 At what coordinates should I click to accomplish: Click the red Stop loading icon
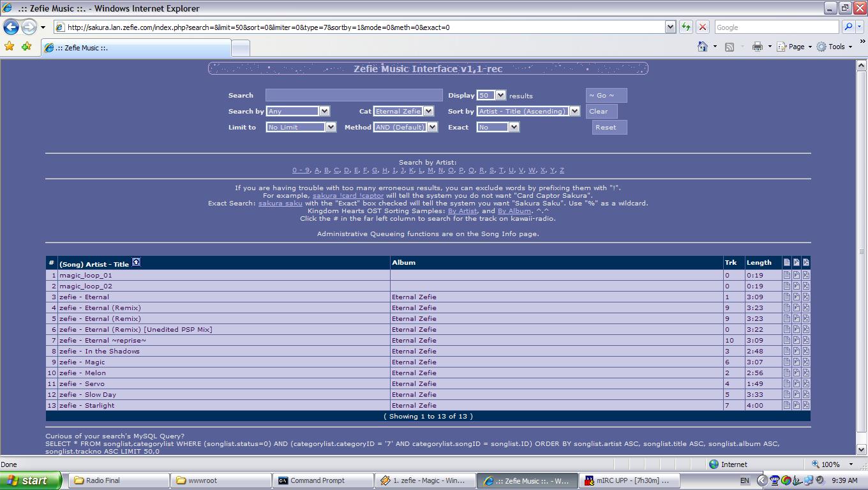coord(703,27)
